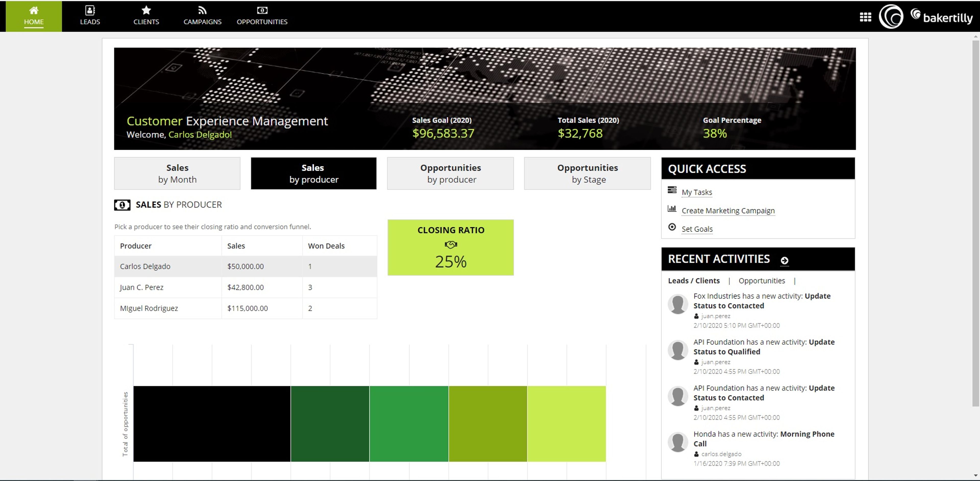Image resolution: width=980 pixels, height=481 pixels.
Task: Click juan.perez user under Fox Industries activity
Action: click(716, 316)
